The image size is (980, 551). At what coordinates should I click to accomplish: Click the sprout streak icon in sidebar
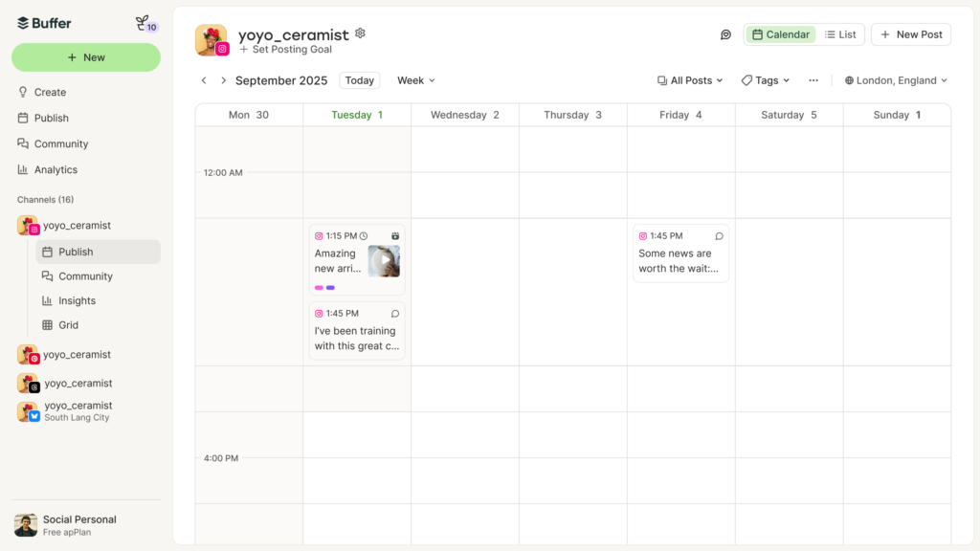(x=145, y=23)
